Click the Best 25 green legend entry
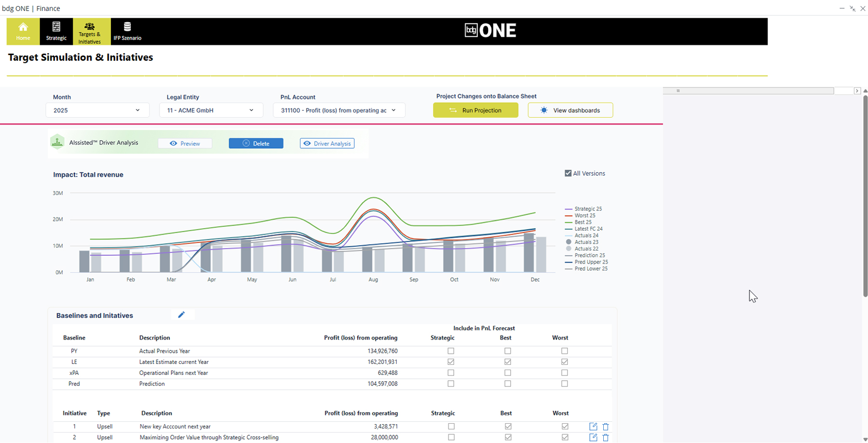This screenshot has height=443, width=868. [583, 222]
